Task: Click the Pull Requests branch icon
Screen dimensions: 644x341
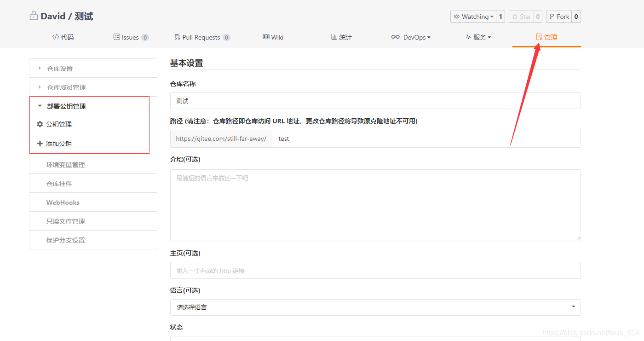Action: coord(177,37)
